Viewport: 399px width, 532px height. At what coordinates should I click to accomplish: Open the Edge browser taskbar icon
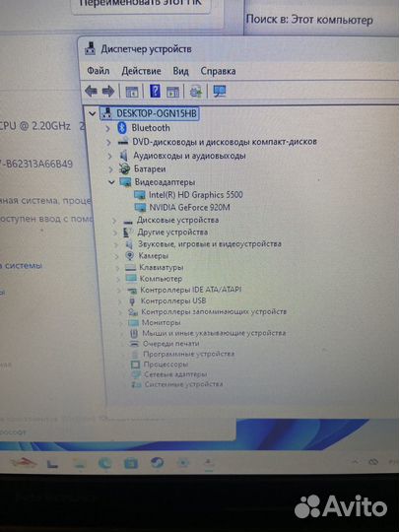[x=104, y=463]
